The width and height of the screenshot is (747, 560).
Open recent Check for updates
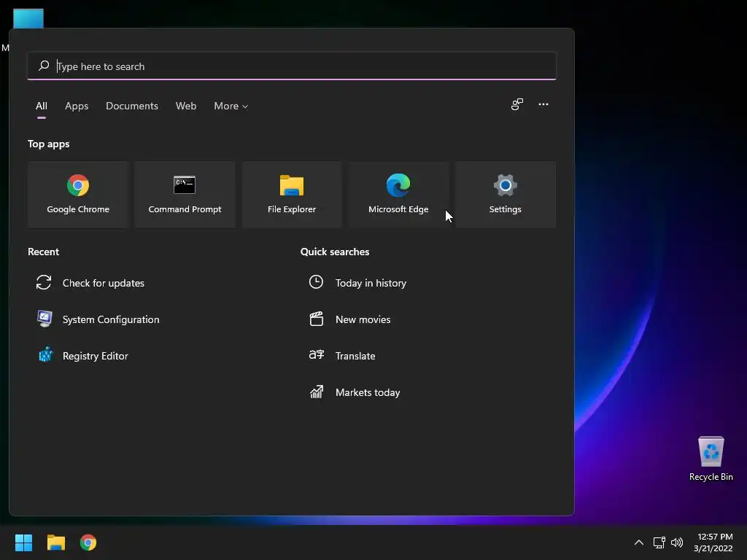pyautogui.click(x=90, y=283)
